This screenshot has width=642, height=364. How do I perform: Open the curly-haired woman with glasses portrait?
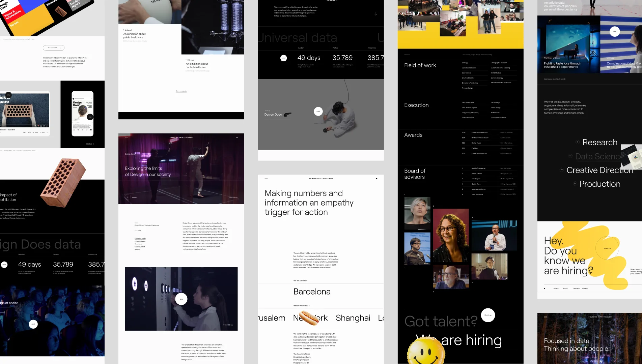pyautogui.click(x=451, y=236)
